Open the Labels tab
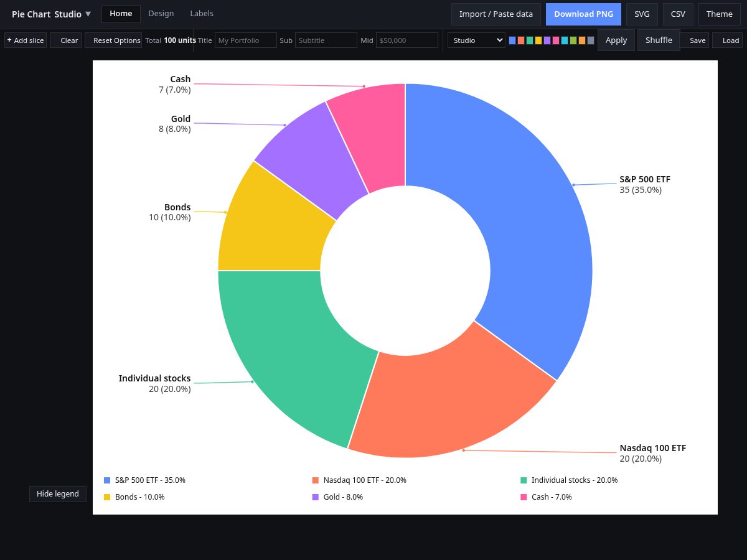747x560 pixels. (202, 14)
